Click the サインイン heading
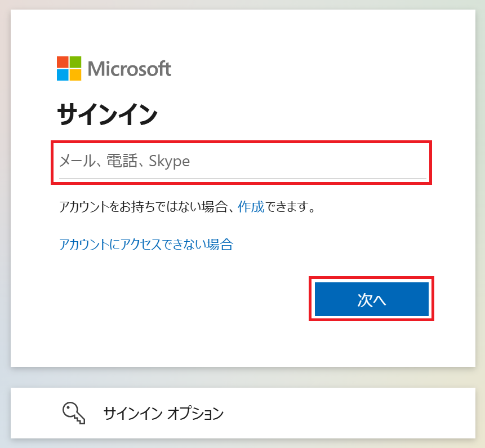 (108, 114)
